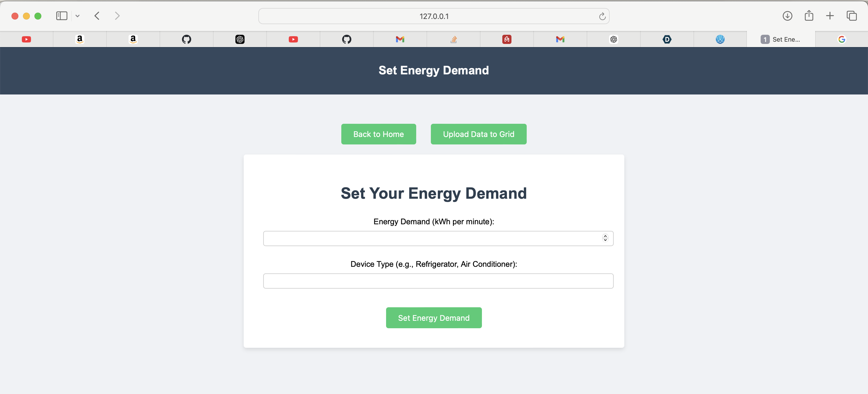Reload the page with refresh icon
Image resolution: width=868 pixels, height=394 pixels.
(602, 16)
